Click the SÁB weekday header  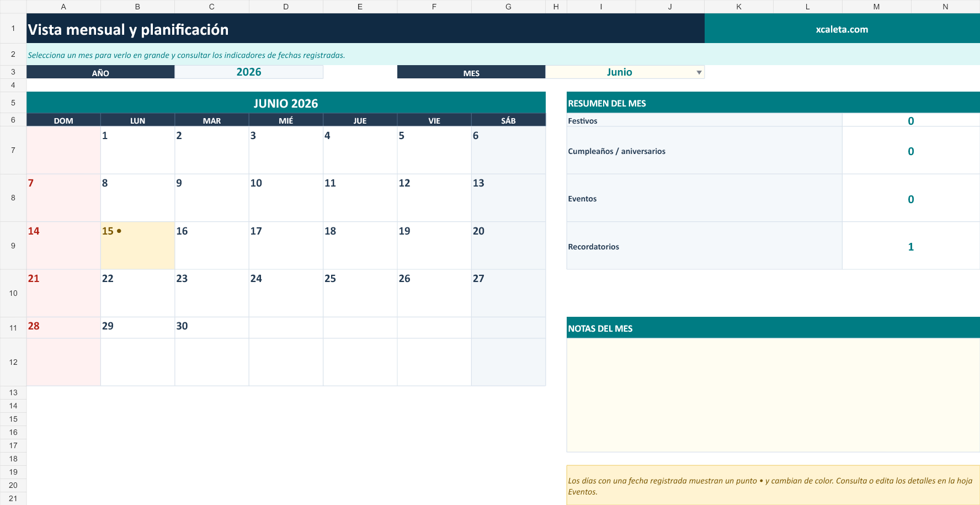(x=508, y=120)
